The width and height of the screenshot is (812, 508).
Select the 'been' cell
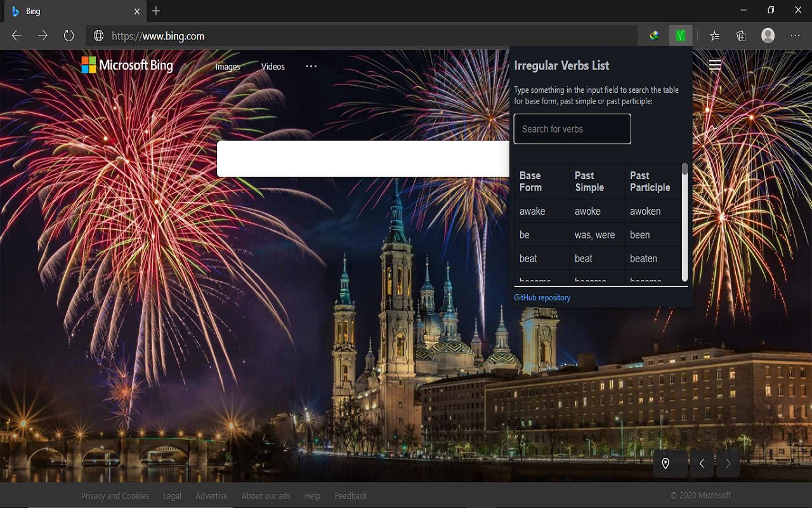pos(653,235)
